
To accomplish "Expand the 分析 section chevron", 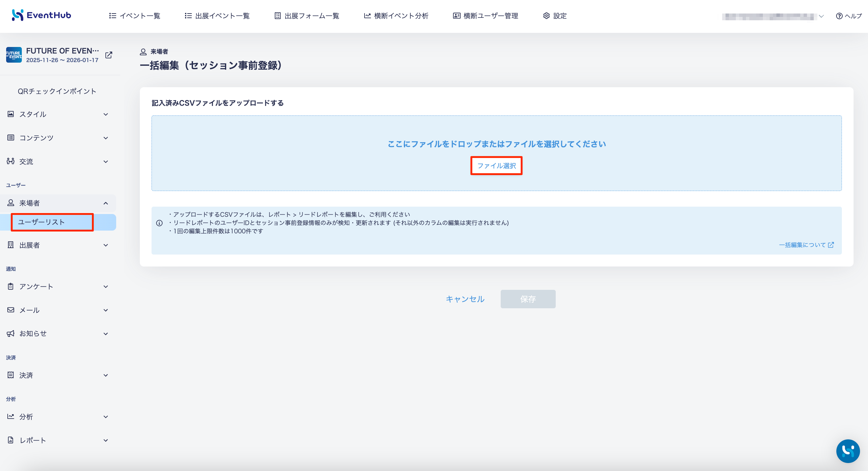I will coord(106,417).
